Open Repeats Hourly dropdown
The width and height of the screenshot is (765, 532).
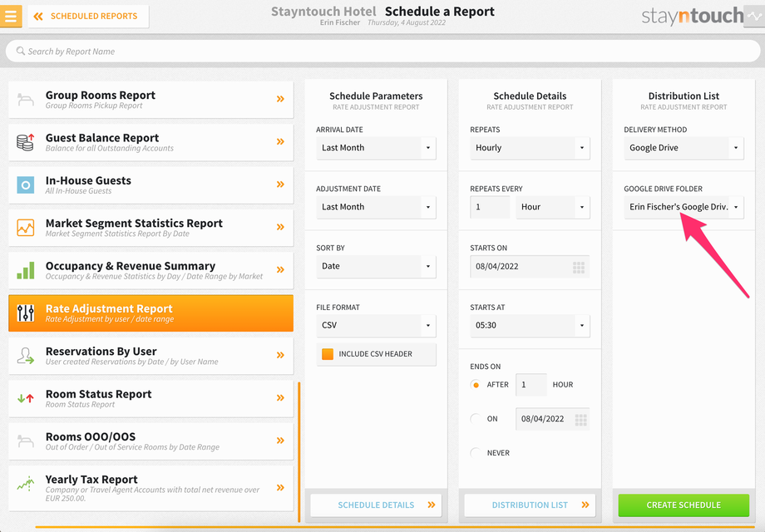click(x=530, y=148)
